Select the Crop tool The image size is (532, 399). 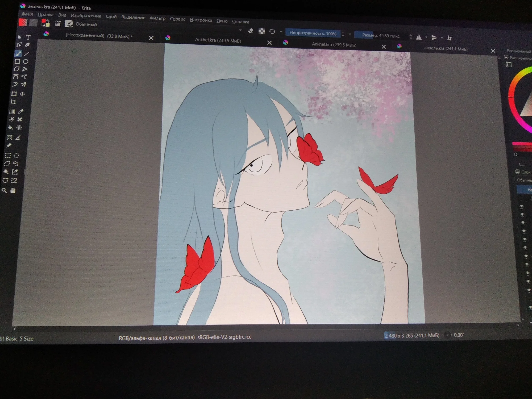coord(13,102)
